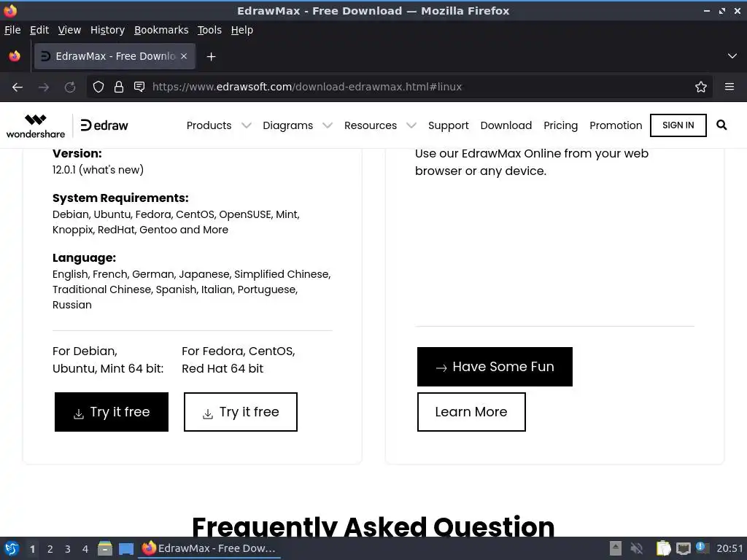Open the what's new link
747x560 pixels.
[x=112, y=170]
